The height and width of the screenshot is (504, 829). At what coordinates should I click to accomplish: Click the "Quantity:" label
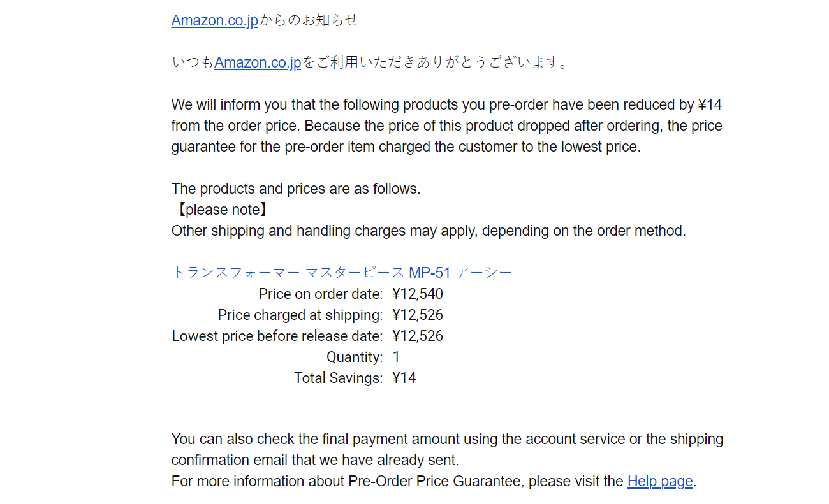(x=355, y=357)
